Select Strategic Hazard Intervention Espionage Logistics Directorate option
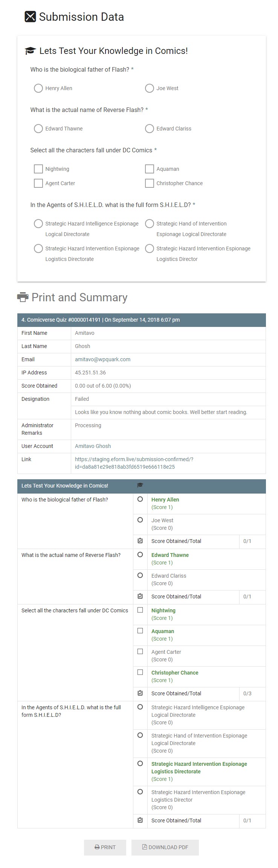The image size is (278, 868). coord(38,248)
